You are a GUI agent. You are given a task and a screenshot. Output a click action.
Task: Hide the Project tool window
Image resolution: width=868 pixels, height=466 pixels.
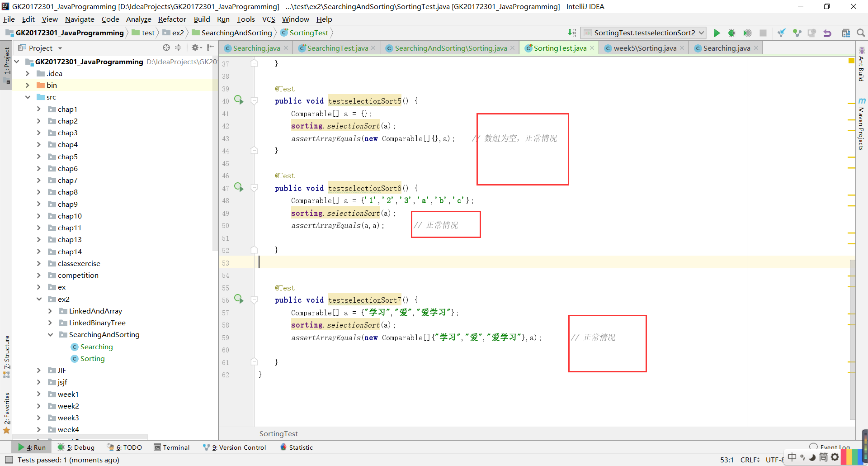tap(210, 48)
